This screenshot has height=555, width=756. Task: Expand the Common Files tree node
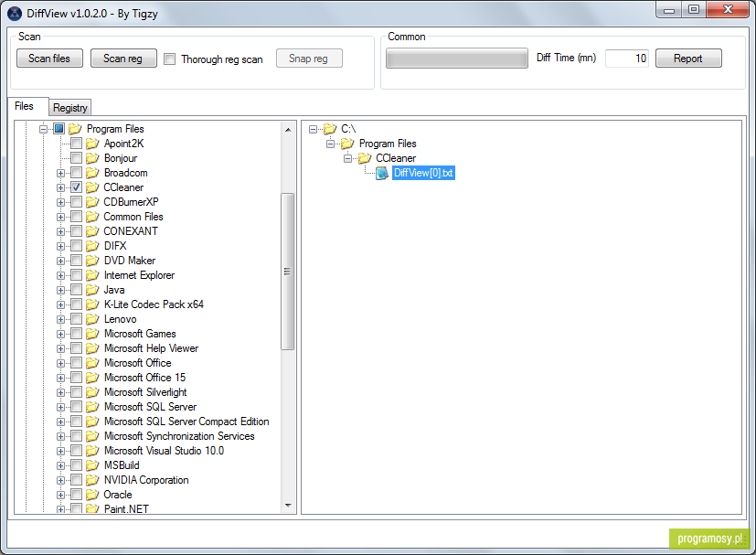(60, 217)
